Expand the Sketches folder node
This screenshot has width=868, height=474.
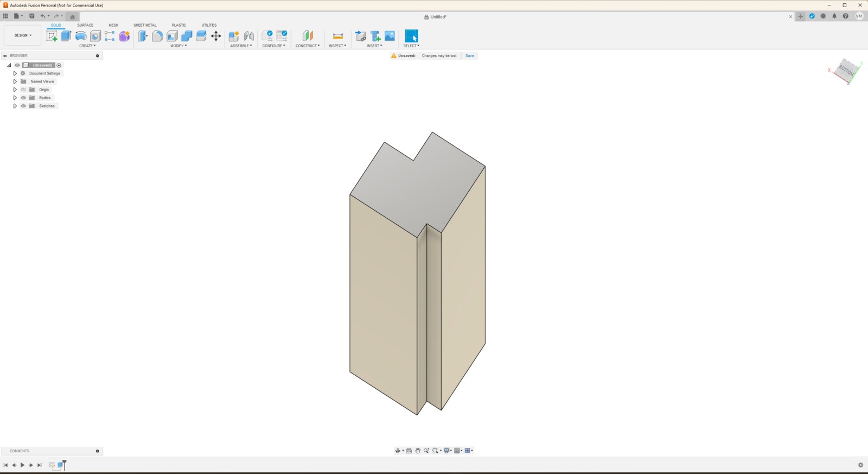click(15, 106)
